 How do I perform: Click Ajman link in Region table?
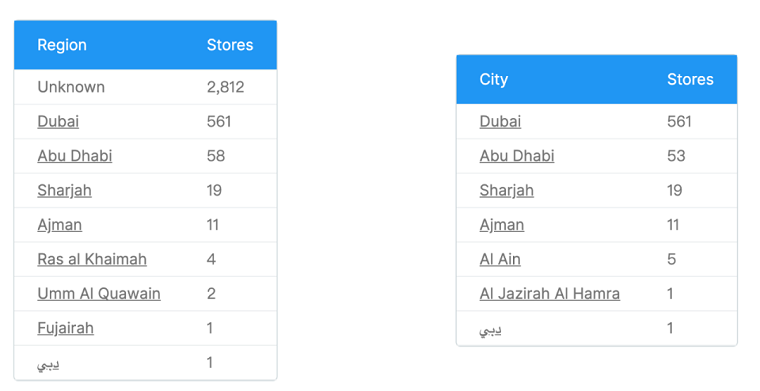tap(60, 225)
